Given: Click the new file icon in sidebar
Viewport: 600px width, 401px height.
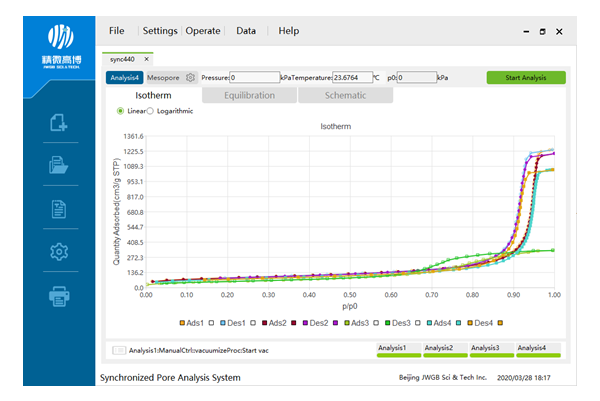Looking at the screenshot, I should 60,124.
